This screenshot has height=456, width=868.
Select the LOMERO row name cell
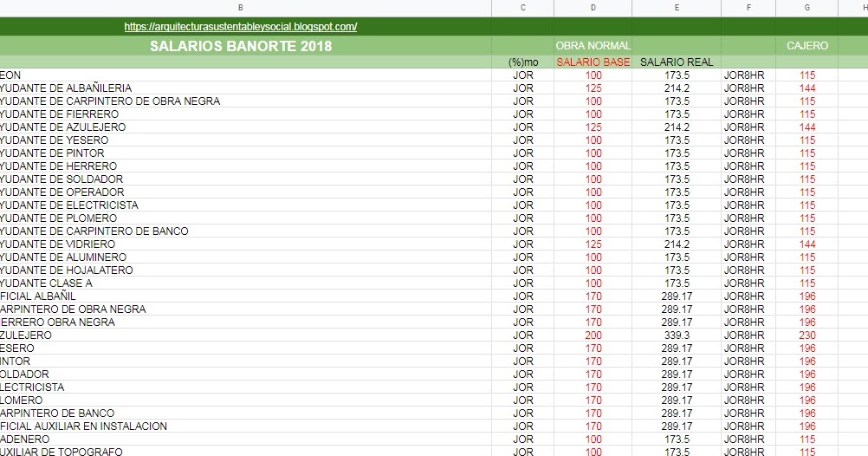point(245,401)
